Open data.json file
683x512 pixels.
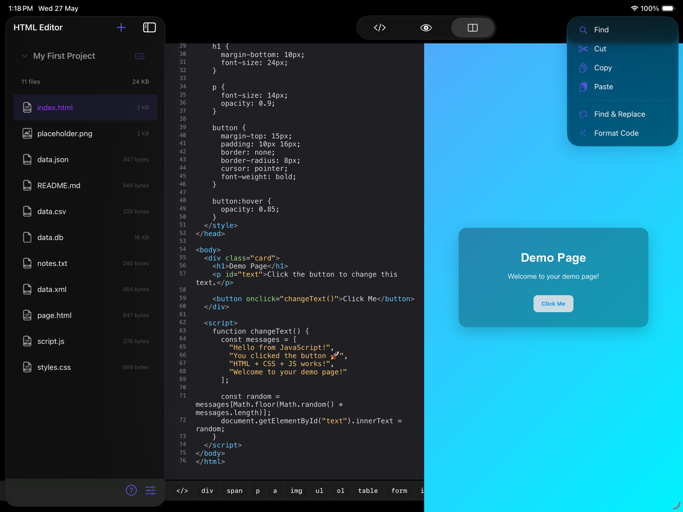tap(85, 159)
